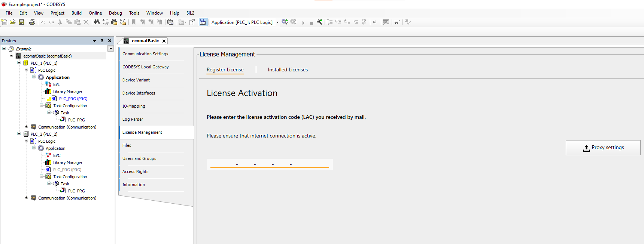Click the Undo arrow in toolbar
This screenshot has width=644, height=244.
click(x=43, y=22)
